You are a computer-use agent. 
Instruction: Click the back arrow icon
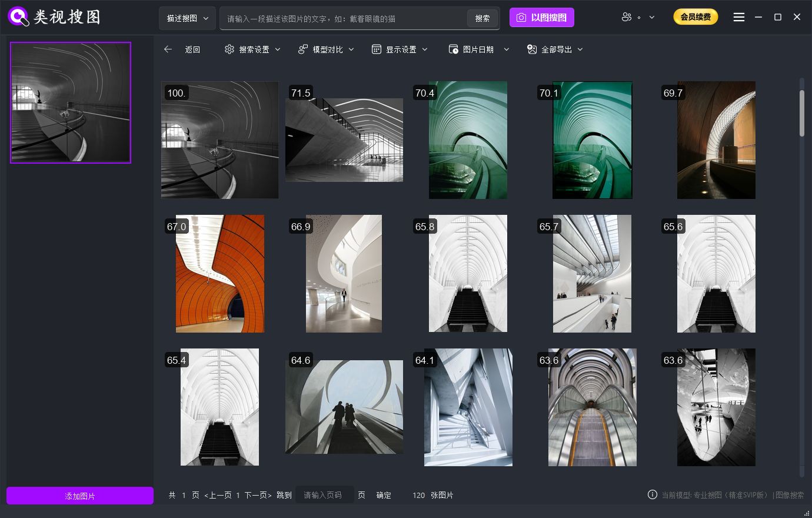(168, 49)
